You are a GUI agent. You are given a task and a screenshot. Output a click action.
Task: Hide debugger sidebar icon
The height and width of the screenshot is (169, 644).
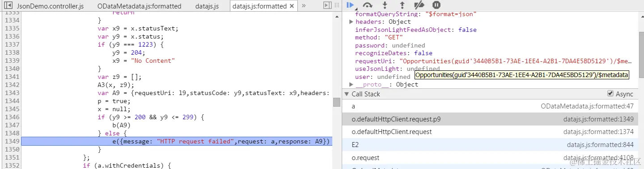(x=327, y=5)
